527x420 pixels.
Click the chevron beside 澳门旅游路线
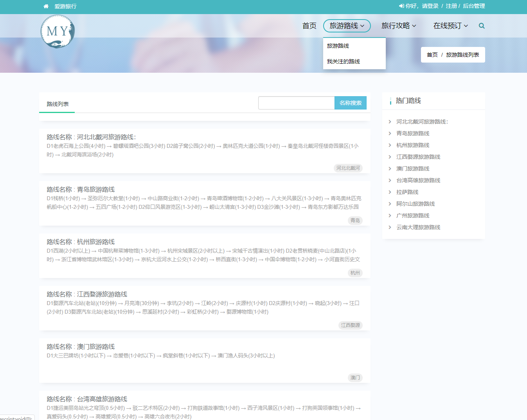point(390,169)
